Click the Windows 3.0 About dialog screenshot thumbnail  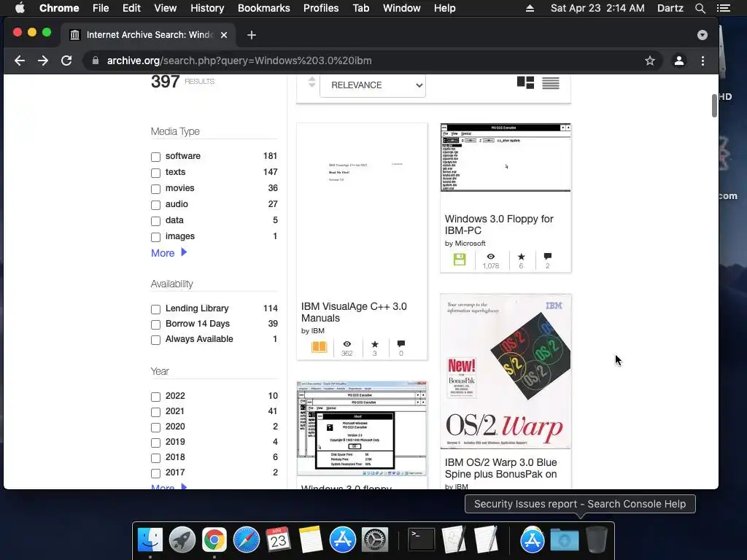pyautogui.click(x=362, y=428)
